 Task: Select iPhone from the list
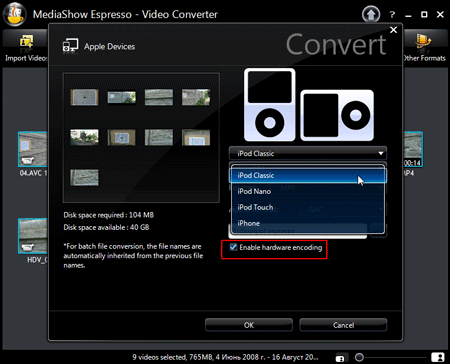(x=308, y=223)
